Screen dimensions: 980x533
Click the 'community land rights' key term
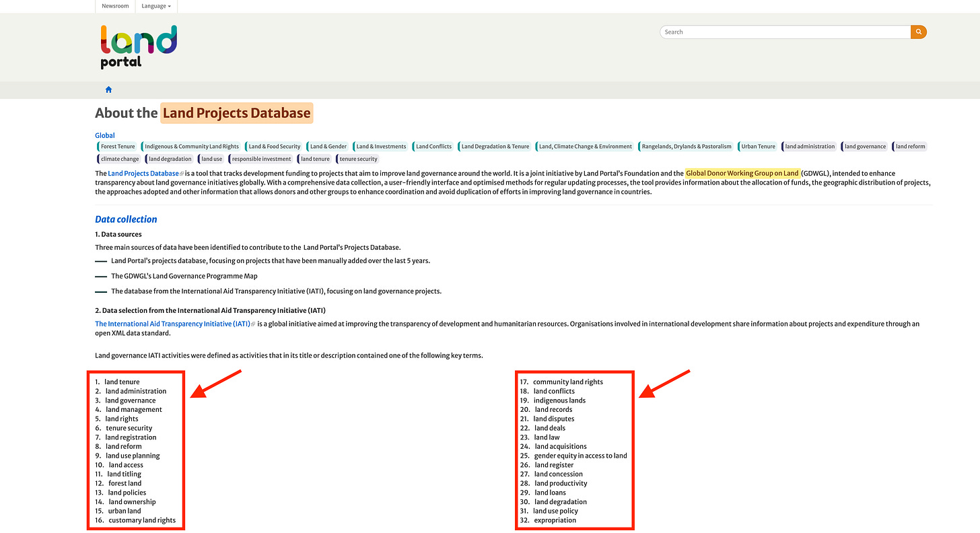click(x=568, y=382)
